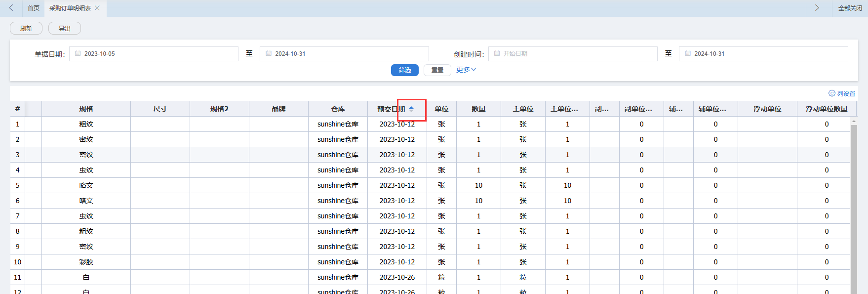The image size is (868, 294).
Task: Click the 导出 export button
Action: pyautogui.click(x=65, y=29)
